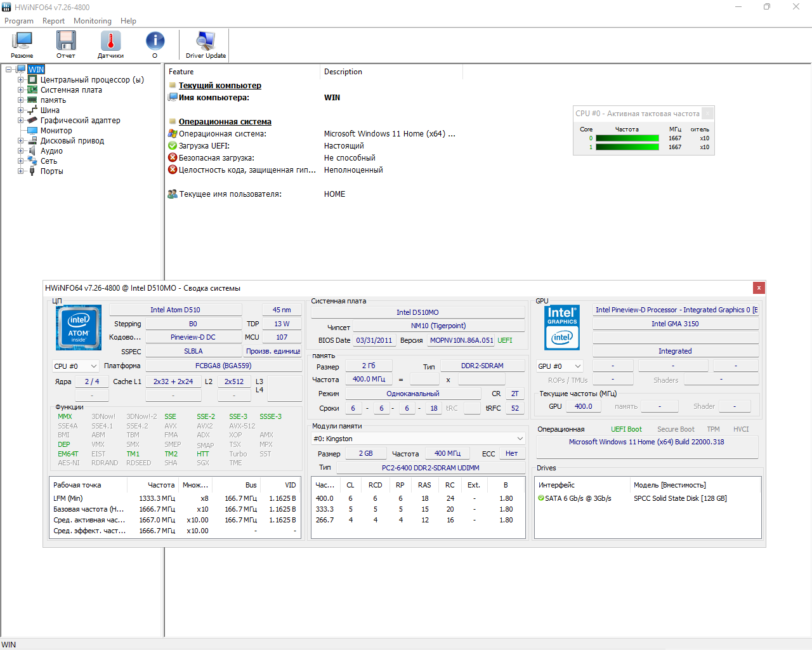Expand the Сеть tree node
The width and height of the screenshot is (812, 650).
[x=21, y=161]
